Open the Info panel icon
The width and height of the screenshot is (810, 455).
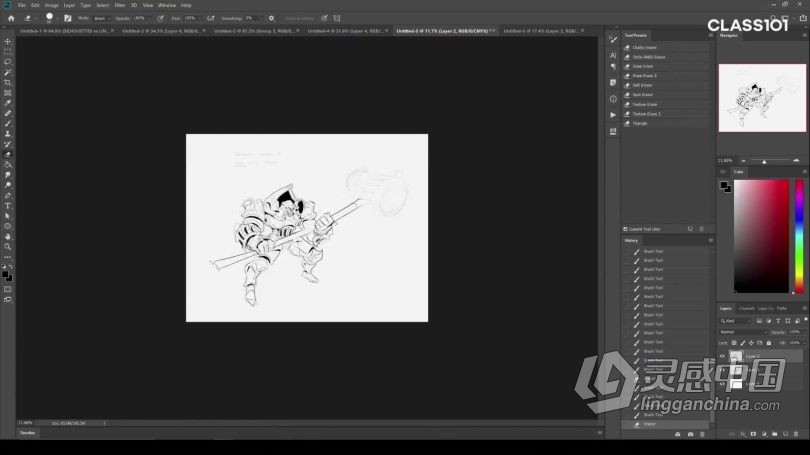613,99
